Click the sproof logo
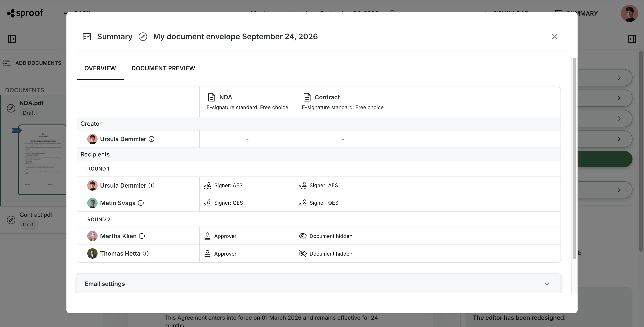Viewport: 644px width, 327px height. coord(25,13)
